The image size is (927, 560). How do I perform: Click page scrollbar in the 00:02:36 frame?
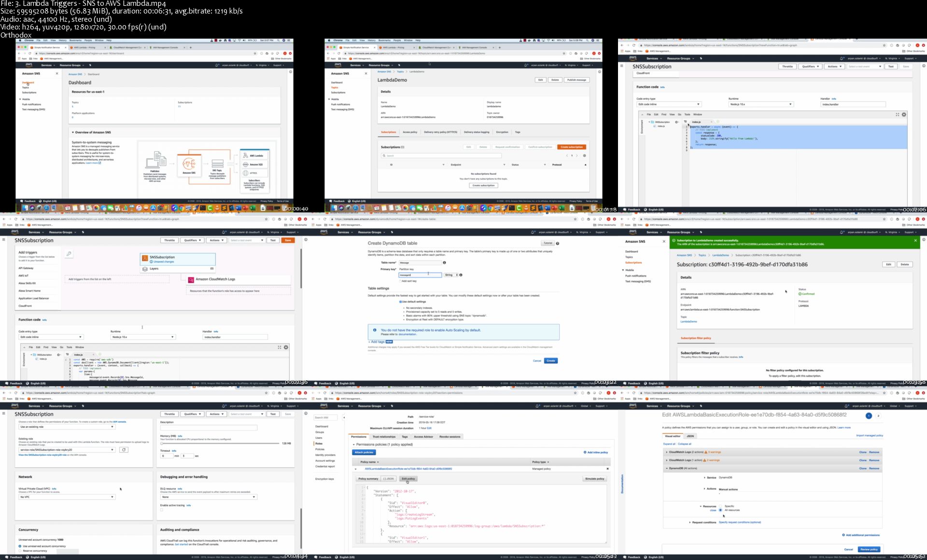(x=301, y=269)
